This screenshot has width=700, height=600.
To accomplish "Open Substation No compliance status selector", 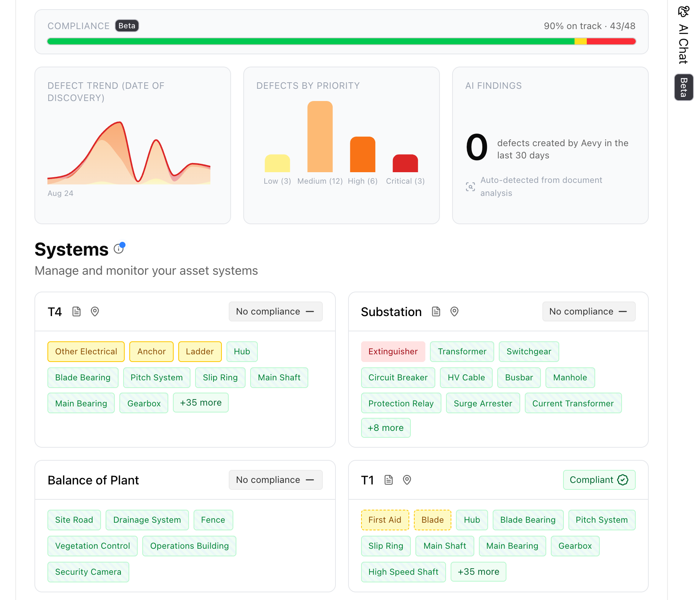I will point(589,311).
